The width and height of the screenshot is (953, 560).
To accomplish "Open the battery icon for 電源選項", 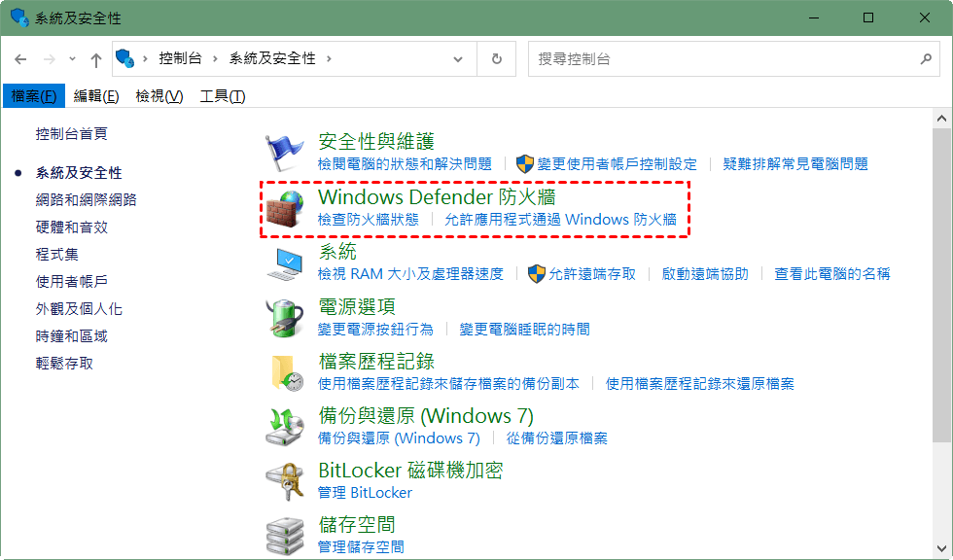I will pos(284,318).
